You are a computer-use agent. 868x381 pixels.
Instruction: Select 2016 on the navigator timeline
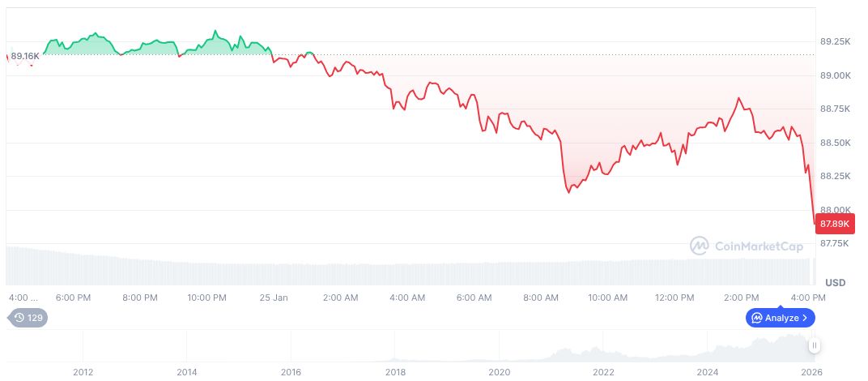click(x=291, y=372)
